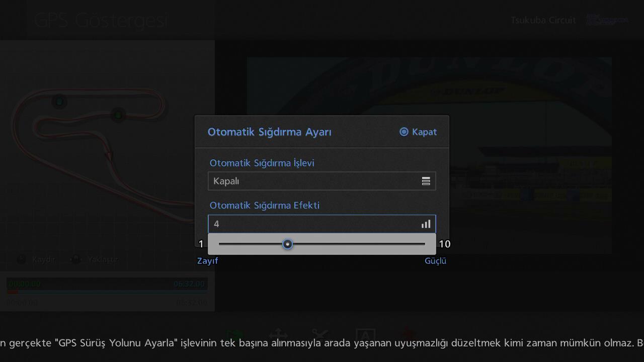Image resolution: width=644 pixels, height=362 pixels.
Task: Click the dimmed green flag icon
Action: click(234, 334)
